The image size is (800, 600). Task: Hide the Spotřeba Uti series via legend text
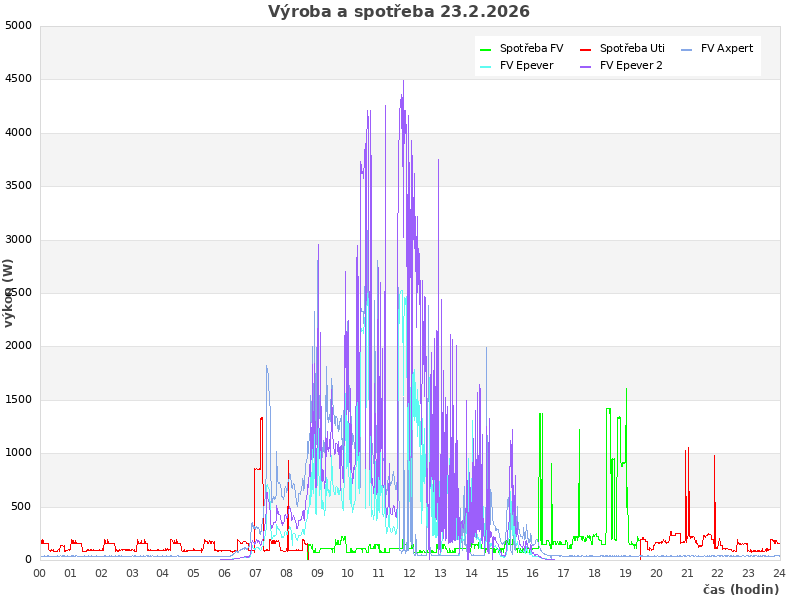tap(632, 48)
